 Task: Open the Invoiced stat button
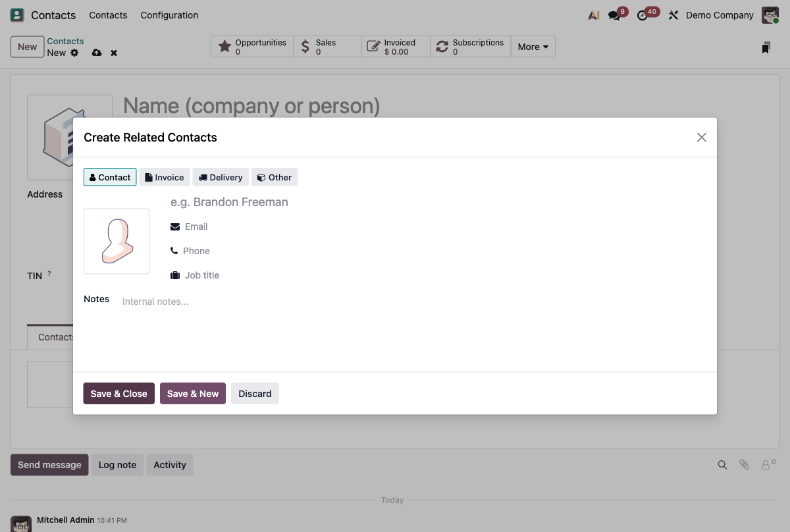tap(396, 47)
